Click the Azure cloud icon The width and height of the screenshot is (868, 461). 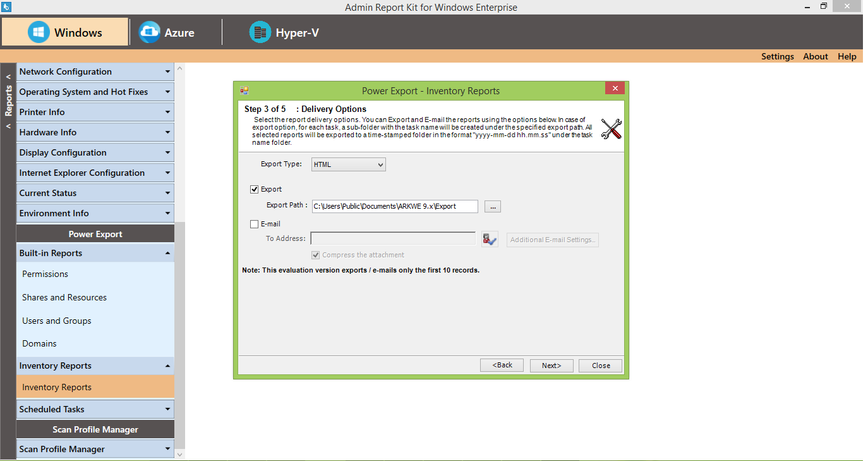pyautogui.click(x=150, y=32)
